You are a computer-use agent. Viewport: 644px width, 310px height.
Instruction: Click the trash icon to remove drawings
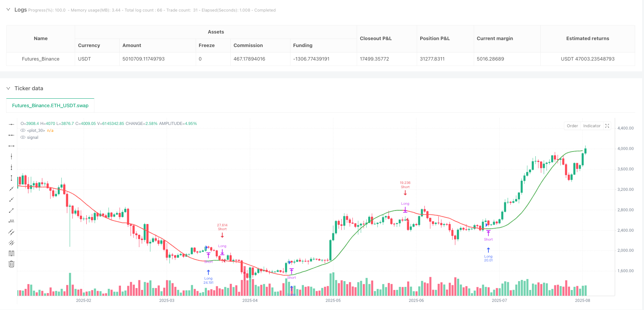pos(12,264)
